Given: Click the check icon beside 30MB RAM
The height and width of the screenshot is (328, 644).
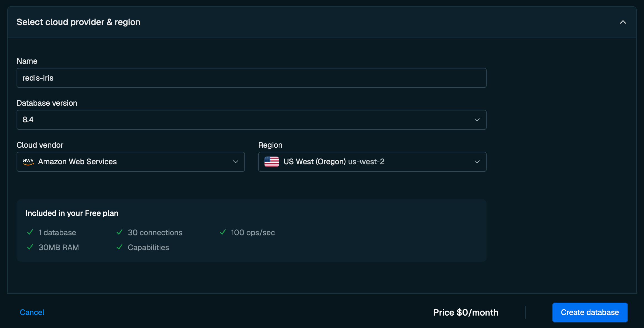Looking at the screenshot, I should 30,247.
